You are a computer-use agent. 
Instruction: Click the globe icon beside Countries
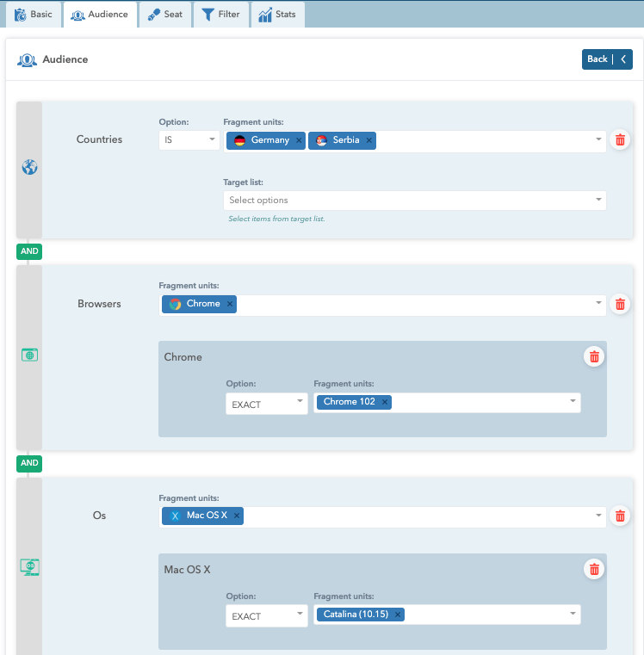click(x=29, y=168)
